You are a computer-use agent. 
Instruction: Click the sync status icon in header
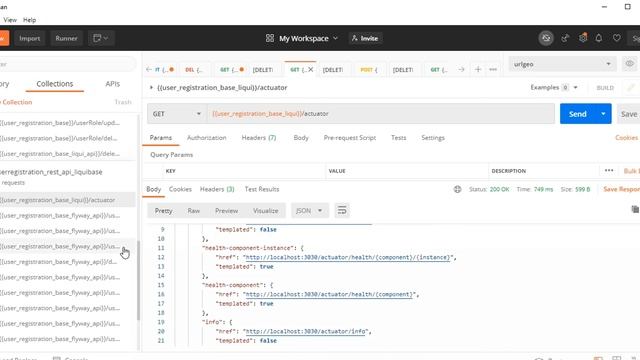tap(546, 38)
